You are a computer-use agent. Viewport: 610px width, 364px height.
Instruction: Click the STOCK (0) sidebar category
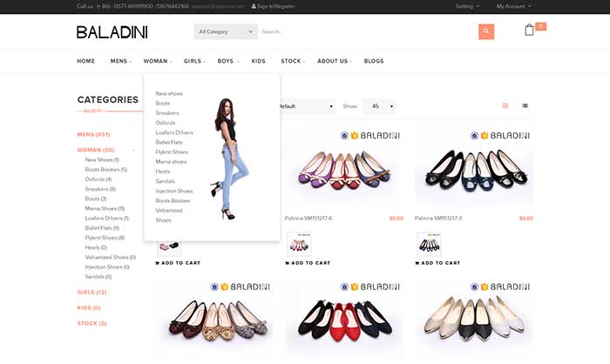(x=92, y=323)
